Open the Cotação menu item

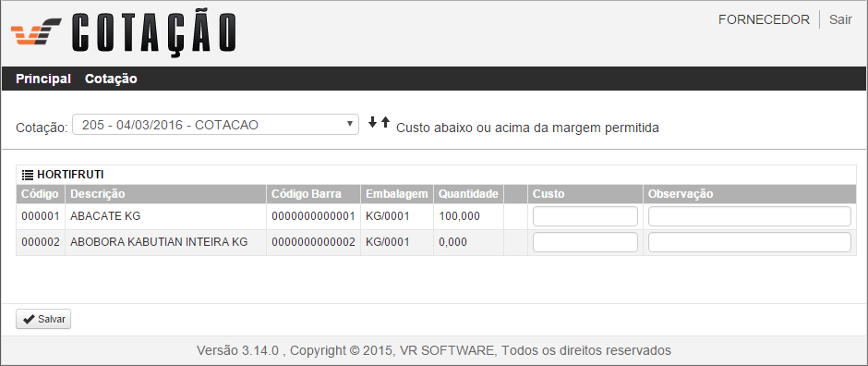point(111,79)
